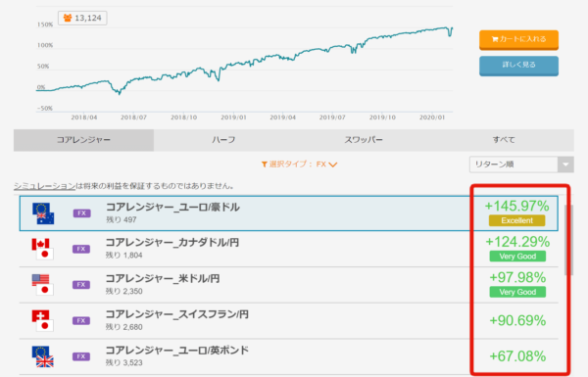Click the FX badge on the Euro/AUD row

point(81,213)
